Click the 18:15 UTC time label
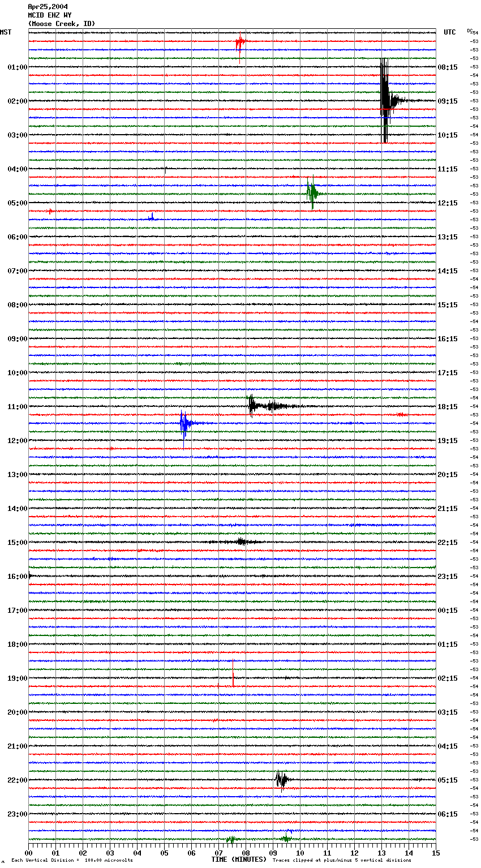Screen dimensions: 481x868 [448, 407]
